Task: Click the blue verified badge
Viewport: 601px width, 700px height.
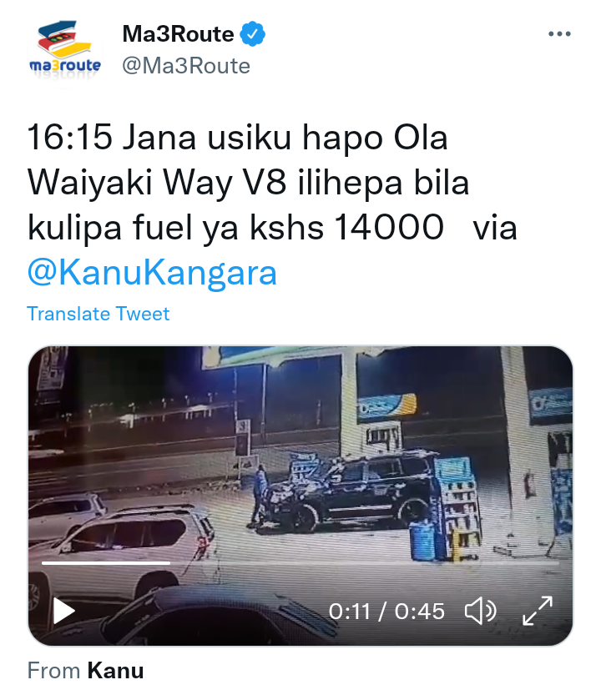Action: click(253, 34)
